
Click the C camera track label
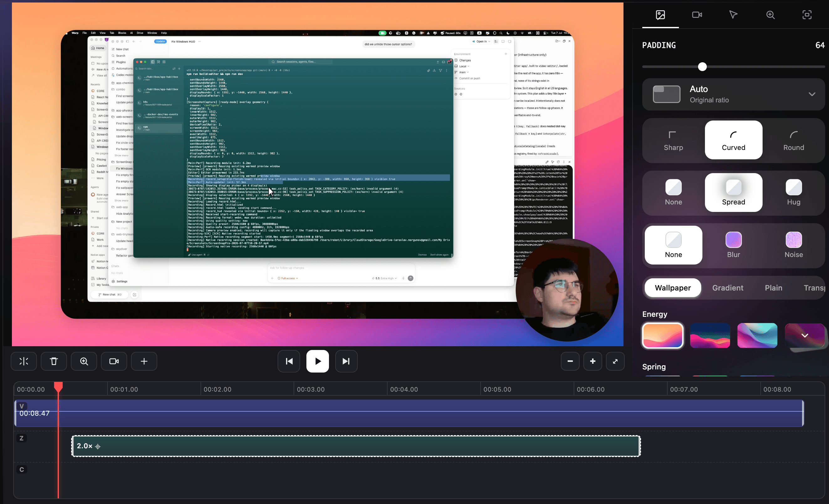(x=22, y=470)
